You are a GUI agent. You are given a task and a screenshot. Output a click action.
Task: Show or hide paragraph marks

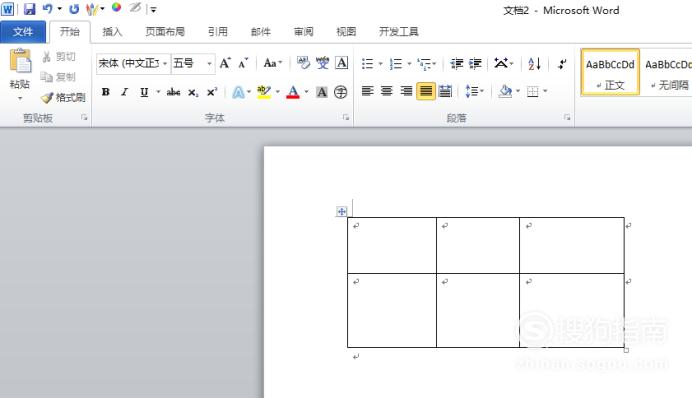[x=562, y=64]
